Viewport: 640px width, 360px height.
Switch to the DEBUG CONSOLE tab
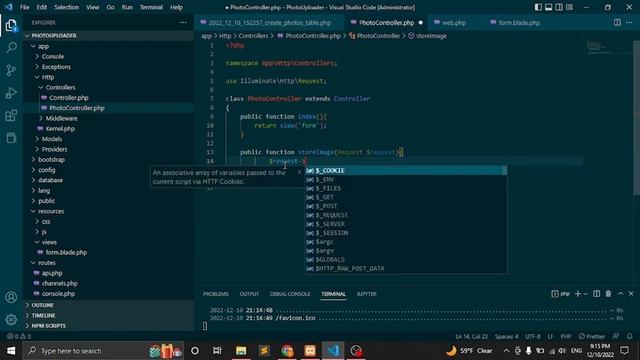tap(290, 294)
